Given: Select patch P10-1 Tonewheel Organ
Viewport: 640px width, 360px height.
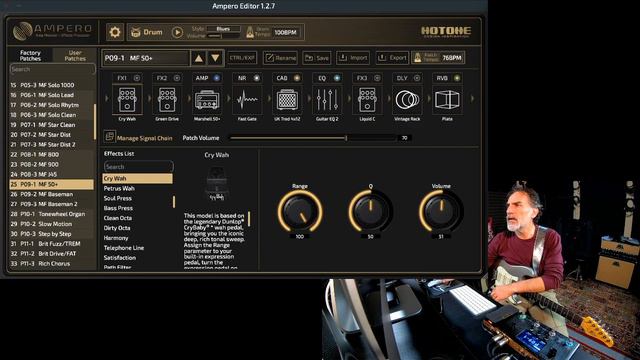Looking at the screenshot, I should click(51, 214).
